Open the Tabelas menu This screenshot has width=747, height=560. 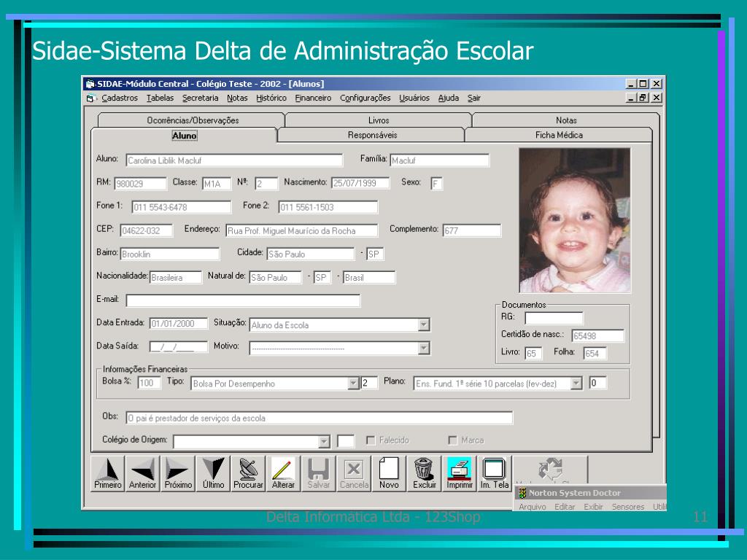pos(160,98)
